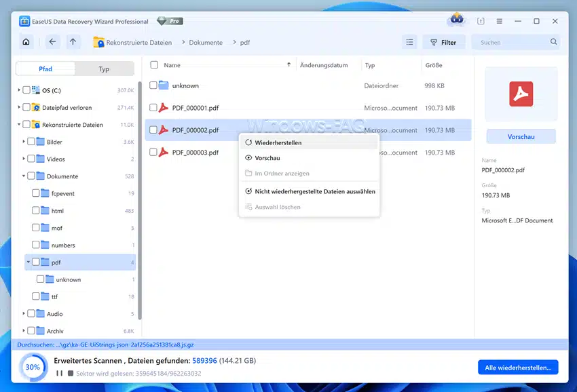This screenshot has height=392, width=577.
Task: Click the Home icon in the toolbar
Action: coord(26,42)
